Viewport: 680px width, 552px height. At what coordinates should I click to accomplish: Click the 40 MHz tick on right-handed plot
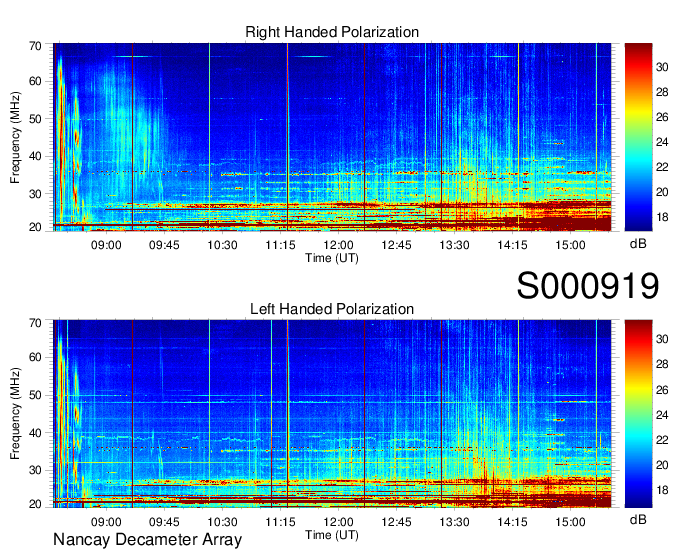click(35, 157)
